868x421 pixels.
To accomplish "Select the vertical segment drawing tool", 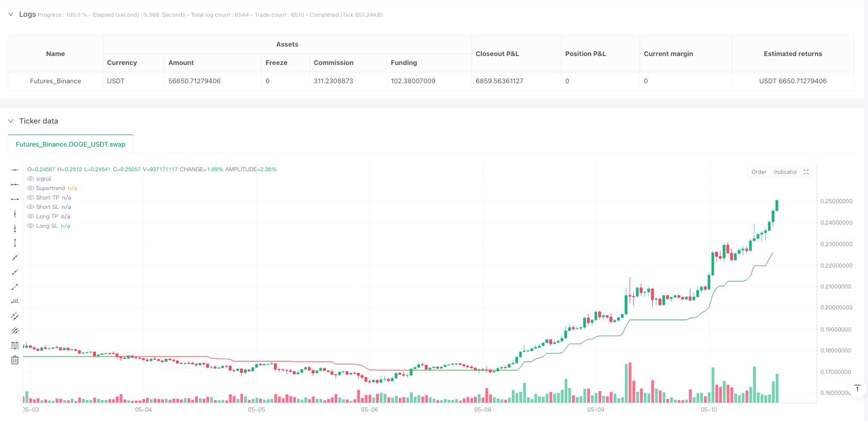I will 15,243.
